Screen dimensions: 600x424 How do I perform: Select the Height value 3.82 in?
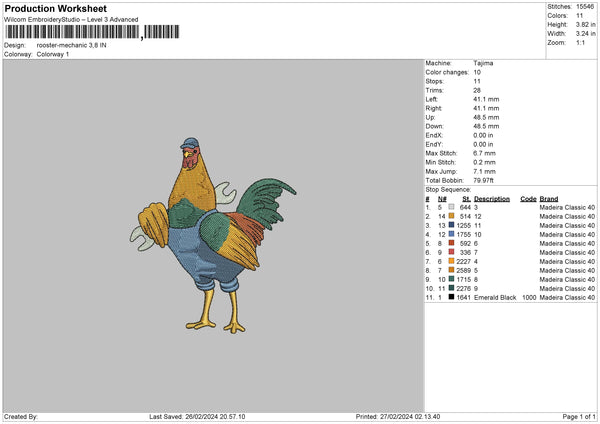pos(585,24)
